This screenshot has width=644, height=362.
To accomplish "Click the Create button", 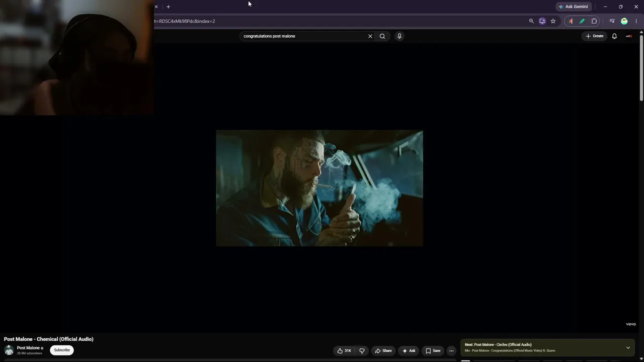I will point(594,36).
